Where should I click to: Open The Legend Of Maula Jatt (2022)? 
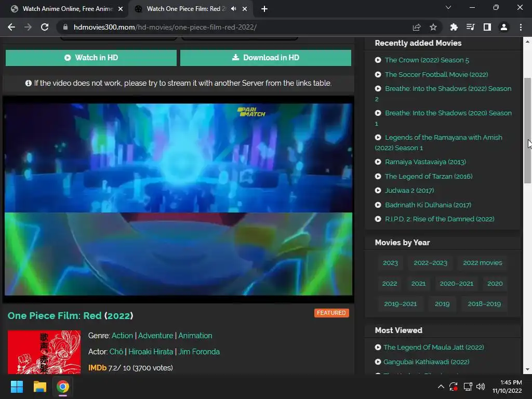pyautogui.click(x=434, y=348)
